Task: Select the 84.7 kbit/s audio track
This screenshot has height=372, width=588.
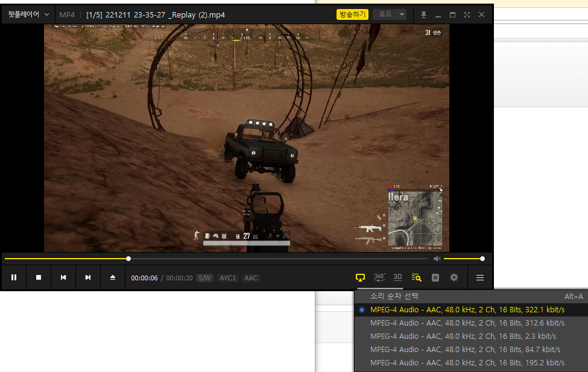Action: pyautogui.click(x=472, y=350)
